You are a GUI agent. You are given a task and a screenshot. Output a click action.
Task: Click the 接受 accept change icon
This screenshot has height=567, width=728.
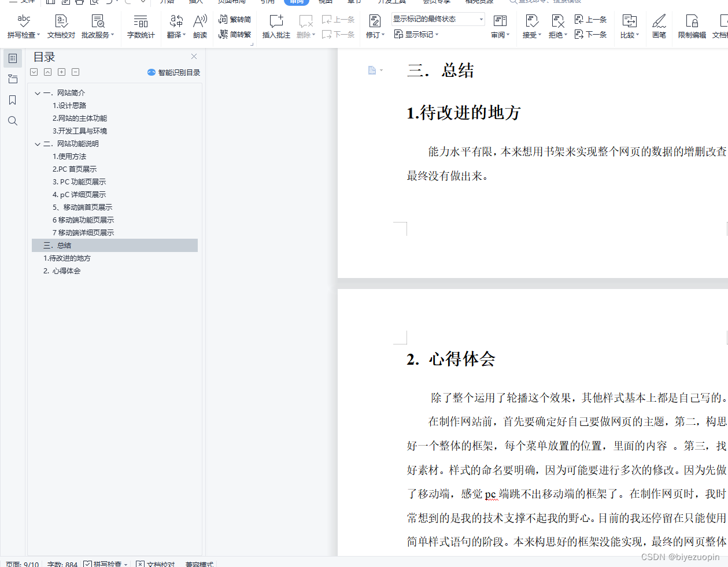531,21
